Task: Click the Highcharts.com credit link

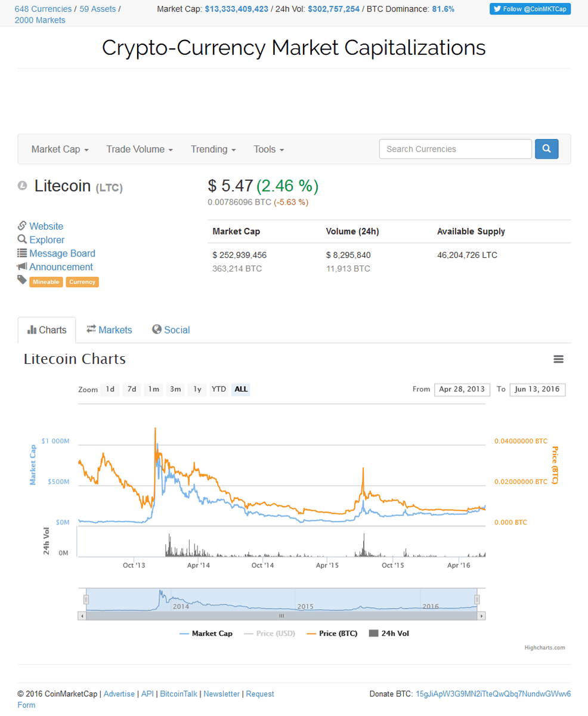Action: [x=544, y=647]
